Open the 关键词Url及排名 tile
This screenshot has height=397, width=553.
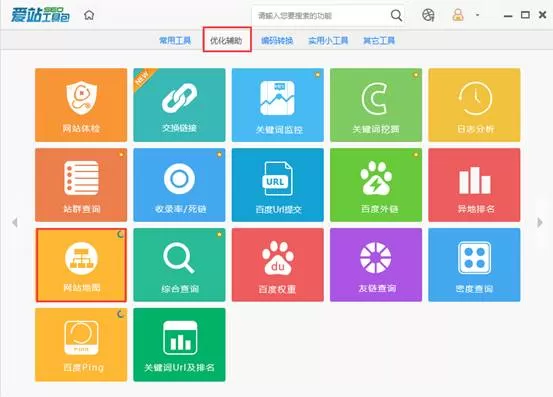[179, 345]
